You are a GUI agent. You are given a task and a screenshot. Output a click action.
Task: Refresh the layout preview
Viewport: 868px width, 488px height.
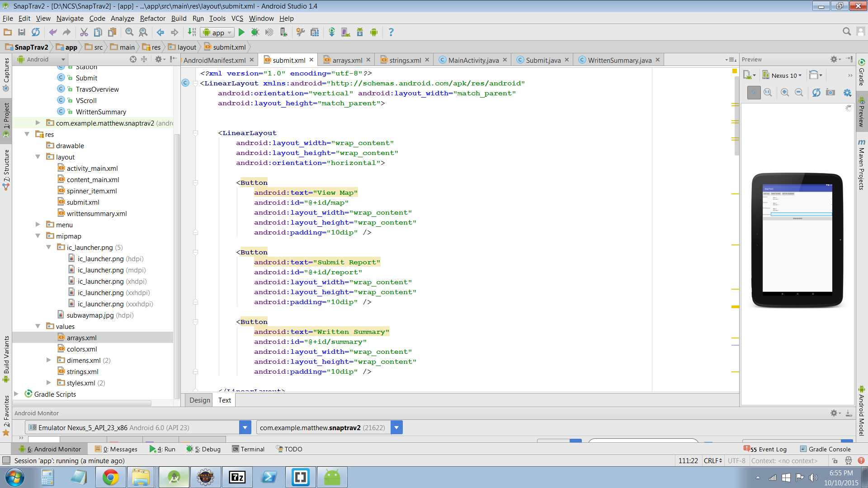tap(816, 93)
